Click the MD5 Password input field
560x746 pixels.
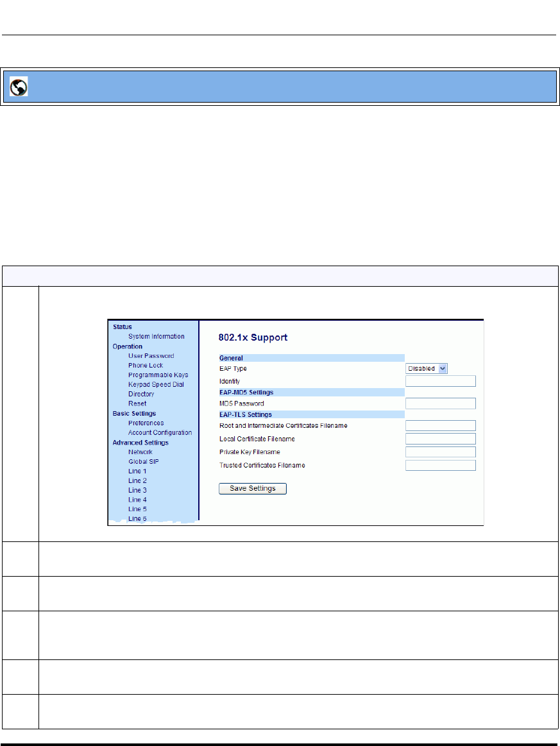441,403
